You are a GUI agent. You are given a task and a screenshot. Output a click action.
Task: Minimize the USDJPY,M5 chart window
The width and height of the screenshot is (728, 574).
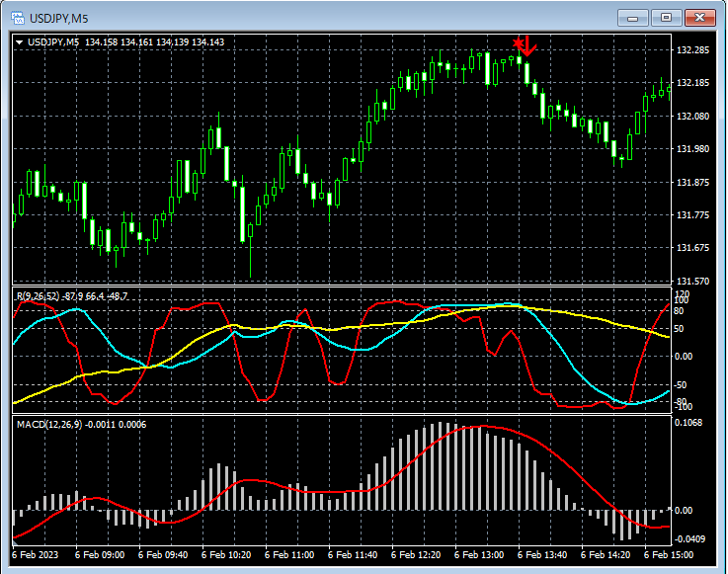click(x=632, y=18)
